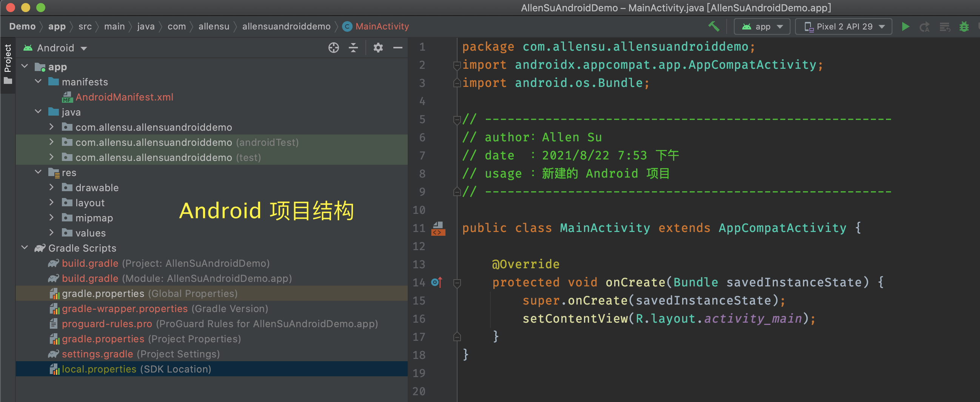Collapse the res folder
This screenshot has width=980, height=402.
point(39,172)
